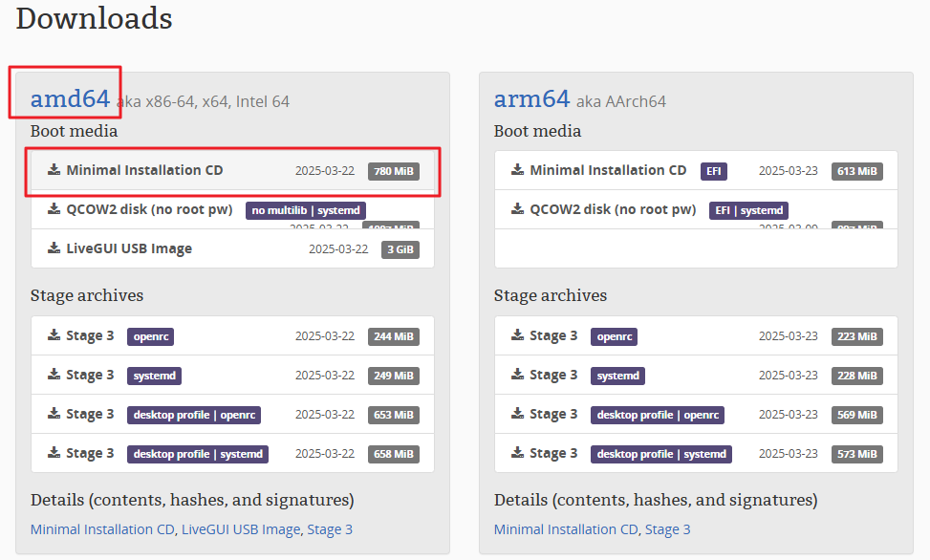Click the 658 MiB size badge
This screenshot has height=560, width=930.
click(394, 454)
